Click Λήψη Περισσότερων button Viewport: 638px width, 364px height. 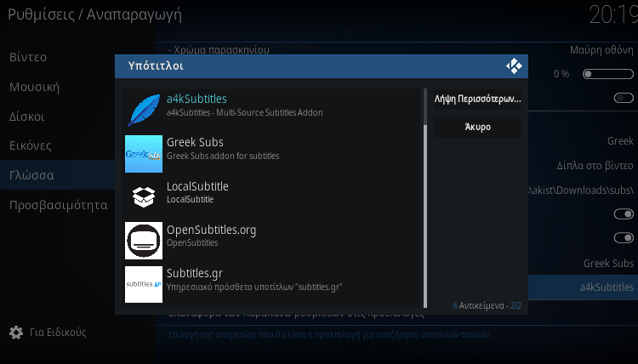(x=477, y=99)
